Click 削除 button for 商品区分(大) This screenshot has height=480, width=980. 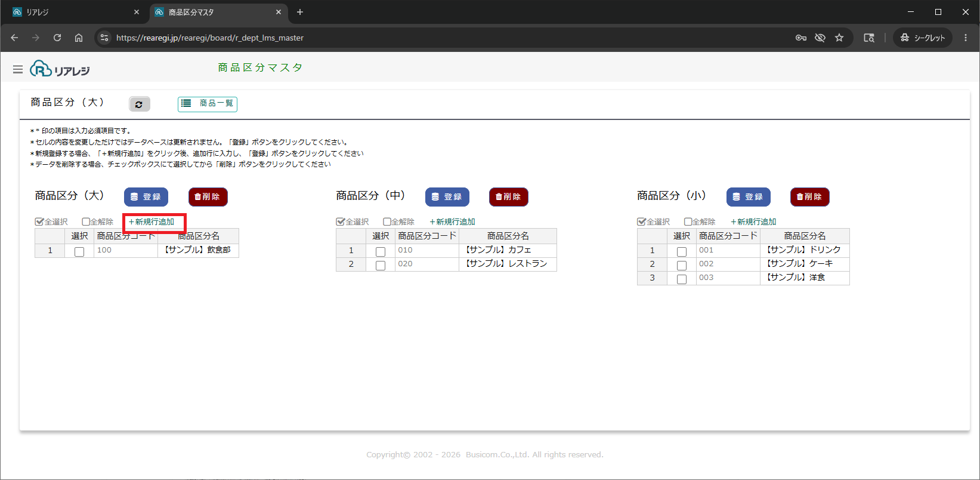pyautogui.click(x=208, y=196)
